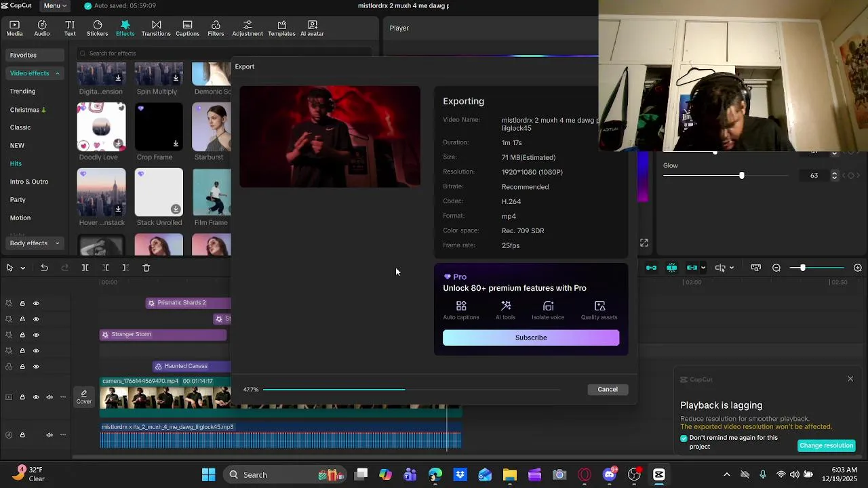Click Glow value stepper arrows
This screenshot has height=488, width=868.
point(835,176)
